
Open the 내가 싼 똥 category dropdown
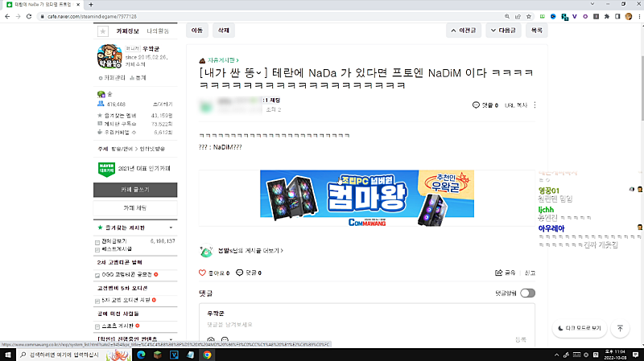click(x=258, y=73)
